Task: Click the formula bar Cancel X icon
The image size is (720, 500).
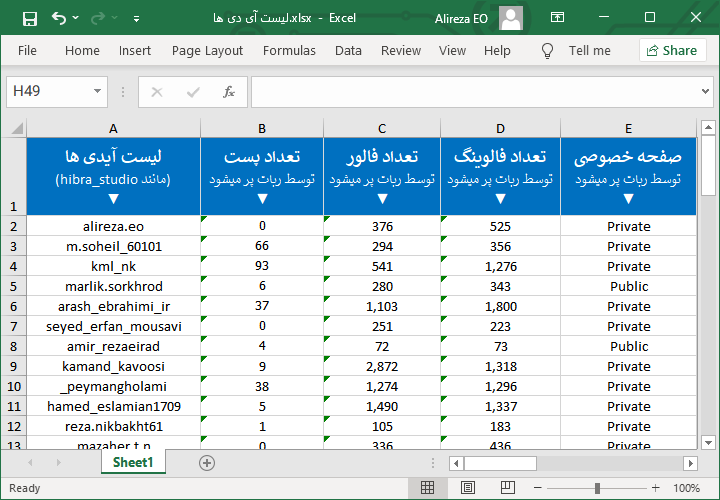Action: [x=157, y=92]
